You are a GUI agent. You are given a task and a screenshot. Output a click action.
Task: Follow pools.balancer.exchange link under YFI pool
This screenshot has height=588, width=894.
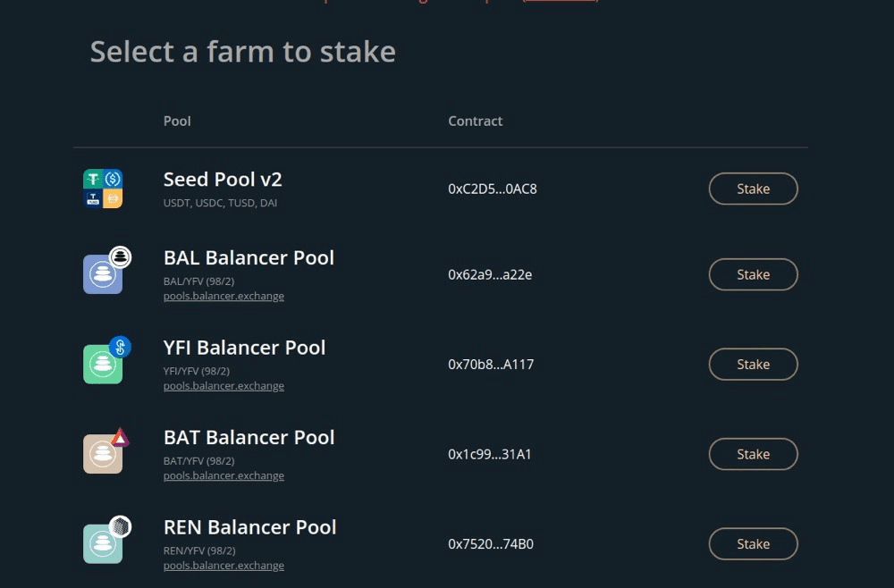[223, 386]
